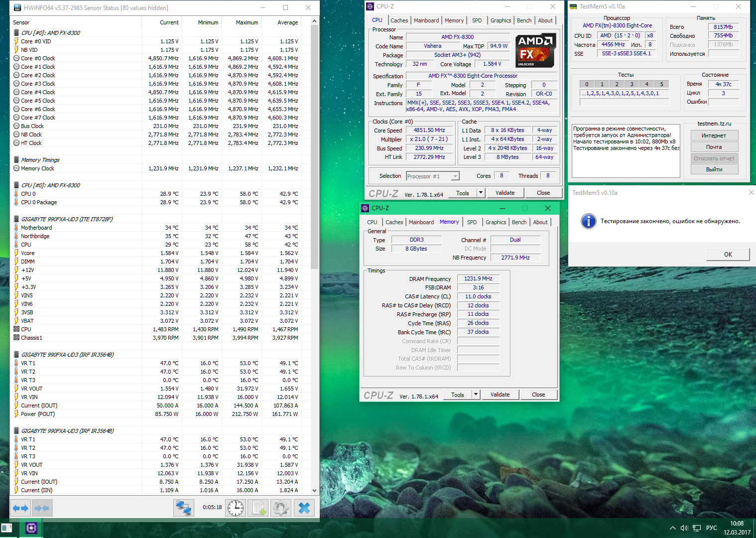The image size is (756, 538).
Task: Click Tools button in top CPU-Z window
Action: point(462,193)
